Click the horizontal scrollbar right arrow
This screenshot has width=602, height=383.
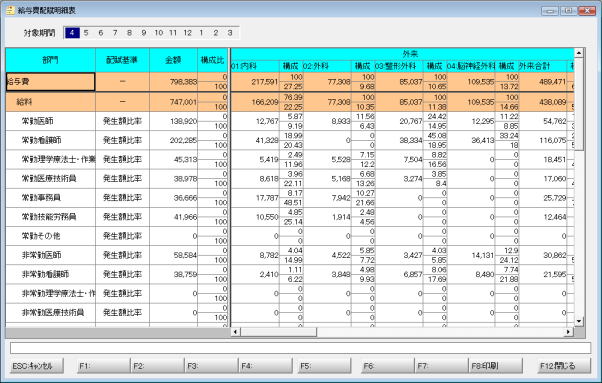(569, 332)
